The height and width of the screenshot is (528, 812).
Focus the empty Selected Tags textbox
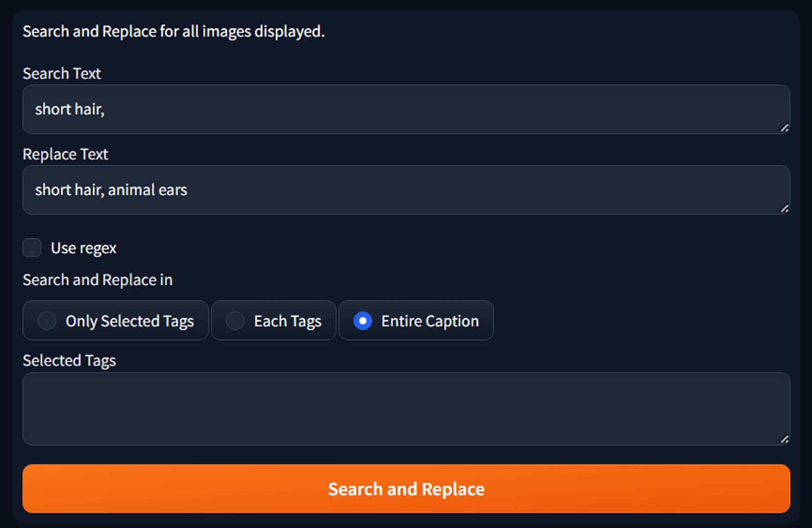tap(406, 409)
